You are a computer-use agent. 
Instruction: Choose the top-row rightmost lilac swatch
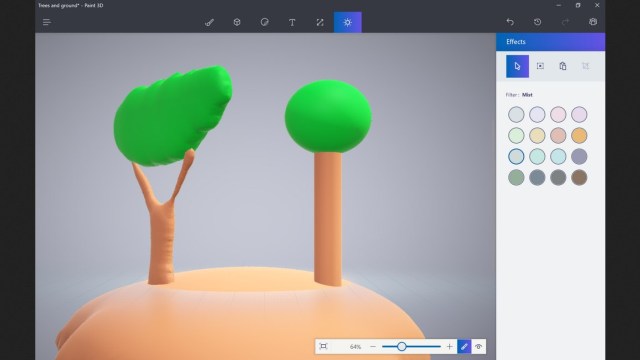(579, 114)
